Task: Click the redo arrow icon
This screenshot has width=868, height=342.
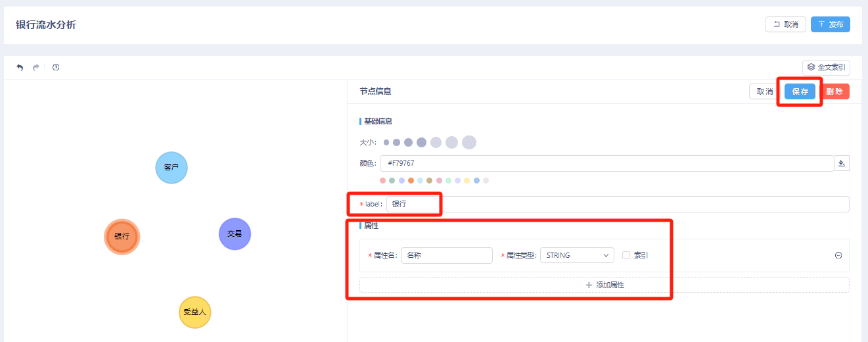Action: [36, 67]
